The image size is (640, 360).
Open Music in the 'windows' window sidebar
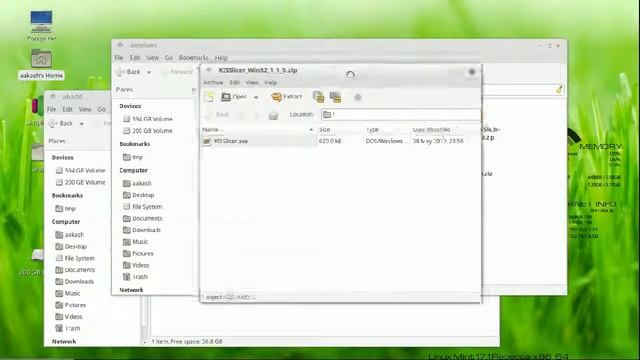[x=136, y=242]
